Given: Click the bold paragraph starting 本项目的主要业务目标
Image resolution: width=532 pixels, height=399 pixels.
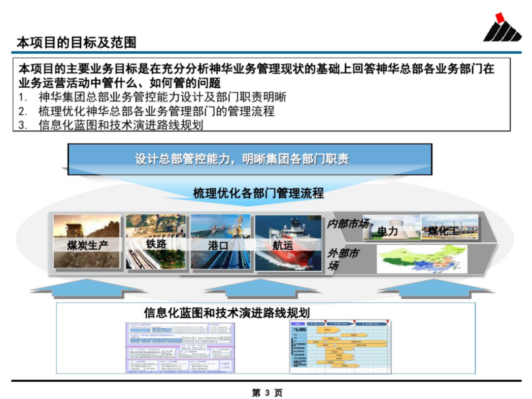Looking at the screenshot, I should (257, 76).
